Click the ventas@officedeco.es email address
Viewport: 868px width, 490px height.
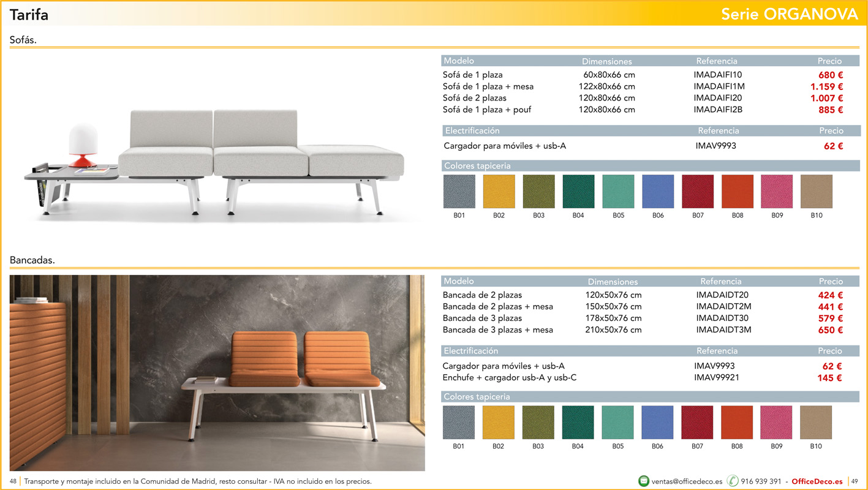[x=687, y=481]
